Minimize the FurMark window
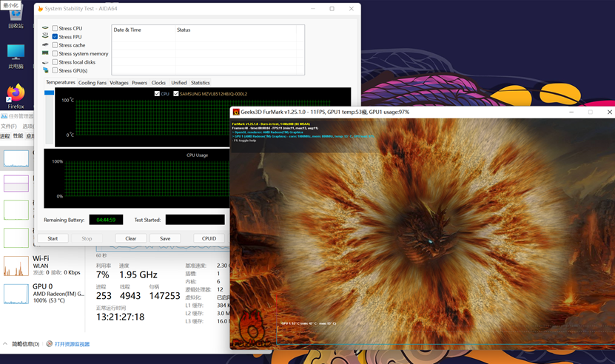 571,112
